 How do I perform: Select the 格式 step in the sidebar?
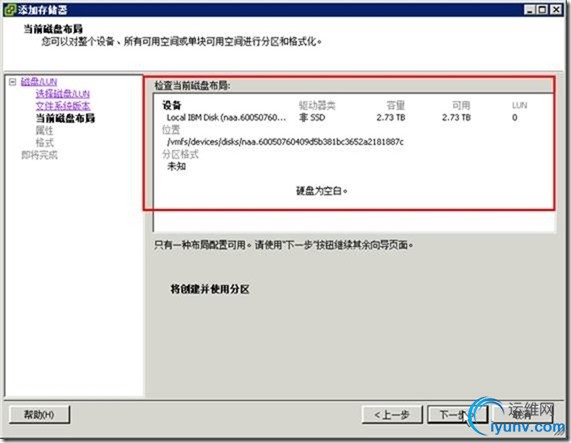44,142
